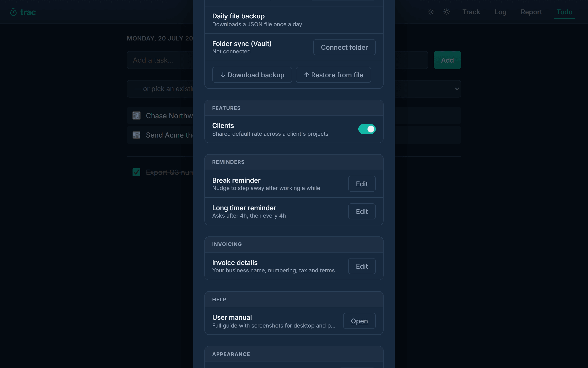Screen dimensions: 588x368
Task: Click the sun icon directly beside Track tab
Action: [447, 12]
